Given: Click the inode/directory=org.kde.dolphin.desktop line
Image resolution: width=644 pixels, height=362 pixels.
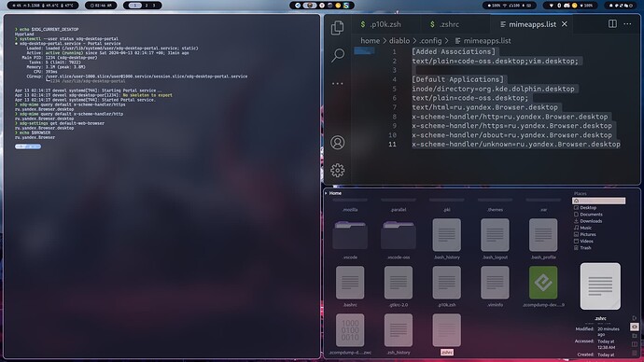Looking at the screenshot, I should [494, 89].
